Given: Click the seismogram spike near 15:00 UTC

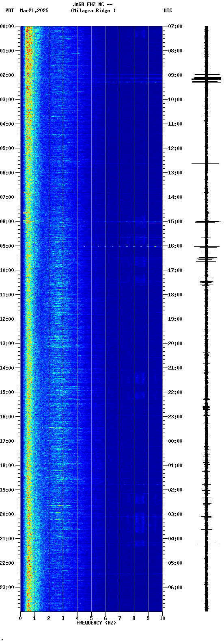Looking at the screenshot, I should pos(207,222).
